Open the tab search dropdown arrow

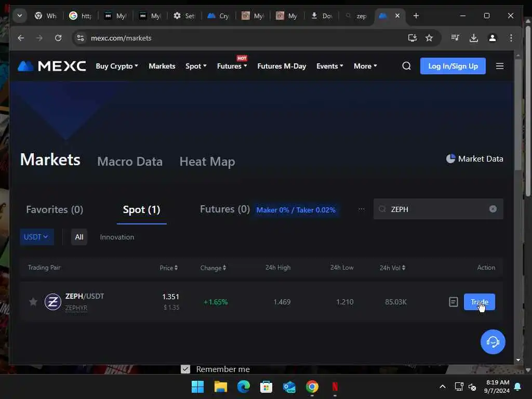(20, 16)
